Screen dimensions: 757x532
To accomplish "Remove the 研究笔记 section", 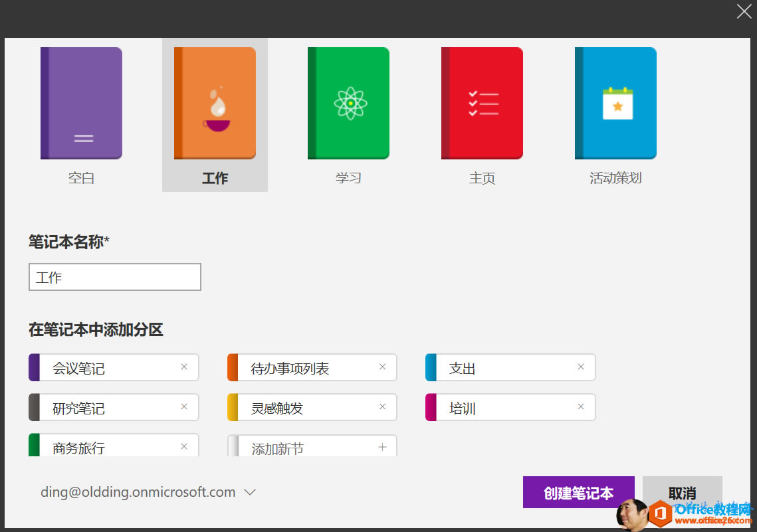I will tap(184, 407).
